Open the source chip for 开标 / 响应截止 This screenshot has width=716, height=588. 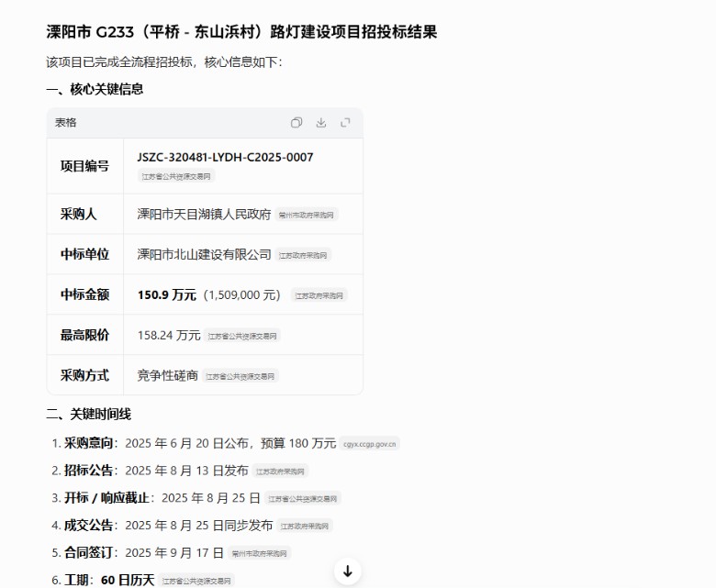tap(304, 499)
